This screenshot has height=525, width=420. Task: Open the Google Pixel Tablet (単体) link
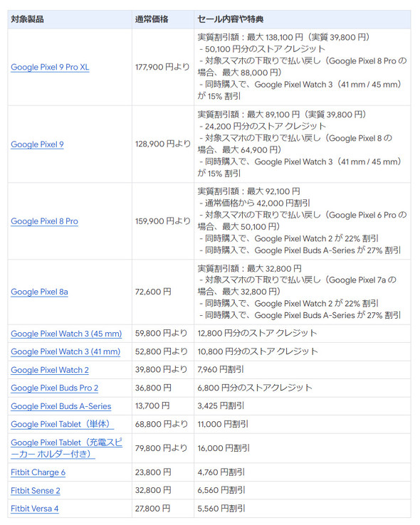[x=63, y=424]
